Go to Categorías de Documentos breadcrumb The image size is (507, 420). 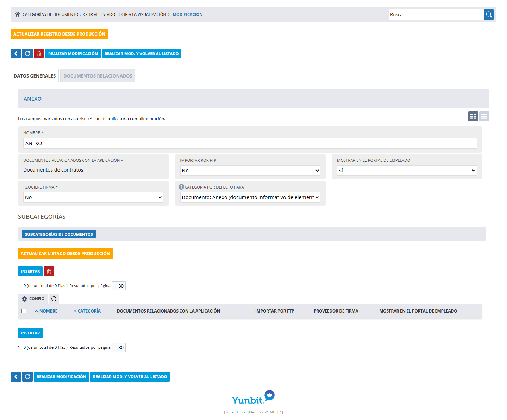tap(51, 14)
